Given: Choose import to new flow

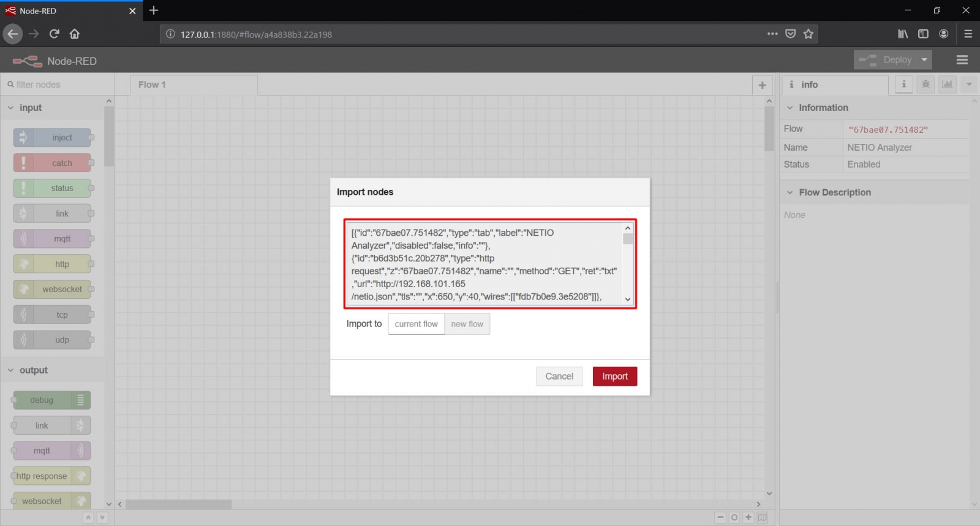Looking at the screenshot, I should point(467,324).
